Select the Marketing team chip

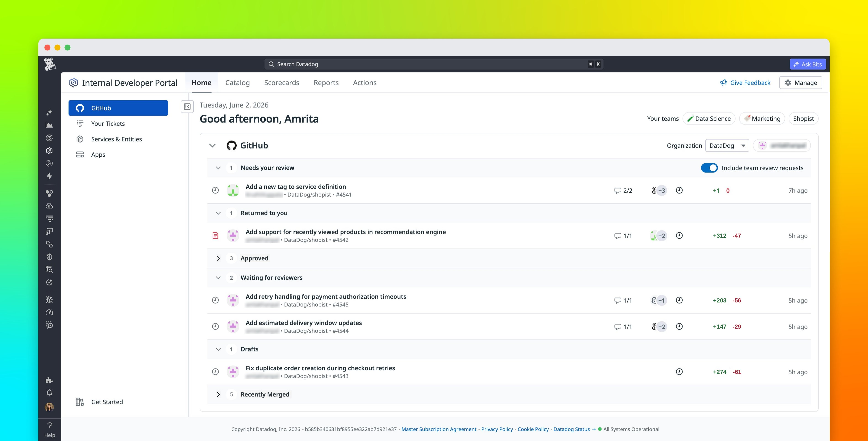click(762, 119)
